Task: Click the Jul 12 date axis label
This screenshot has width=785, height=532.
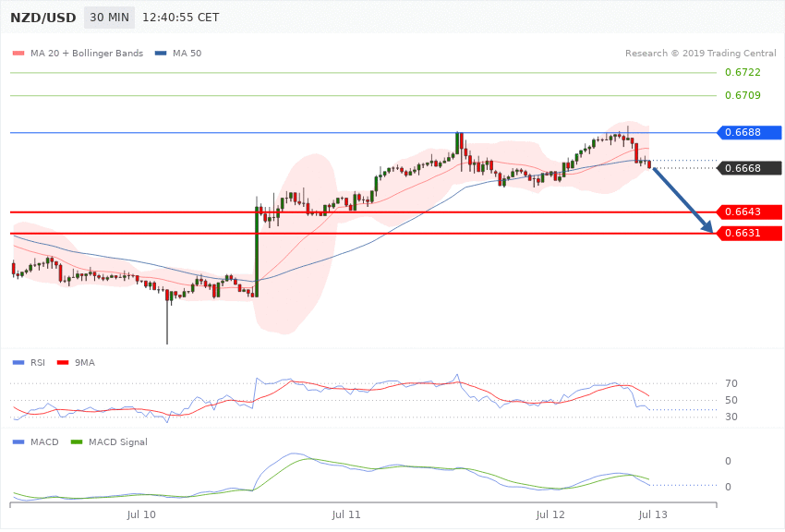Action: click(x=550, y=514)
